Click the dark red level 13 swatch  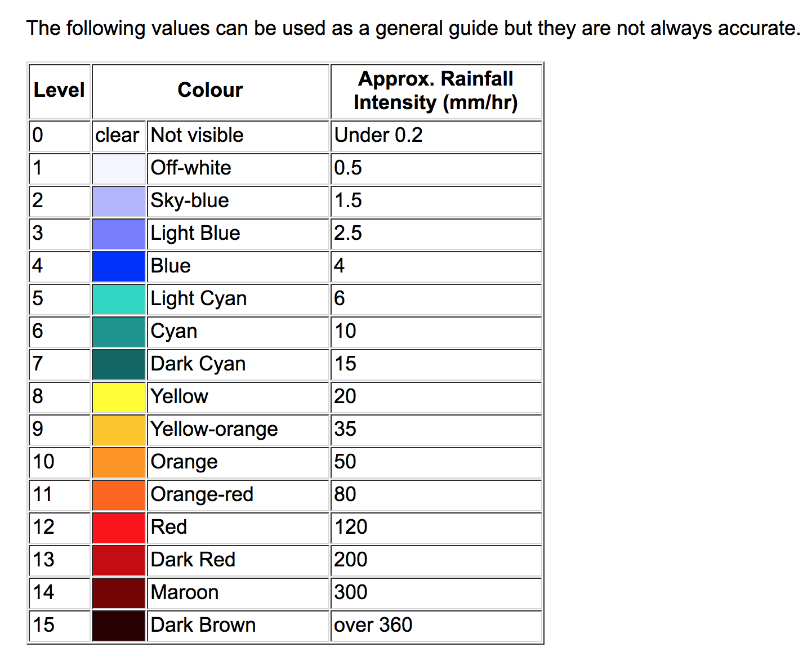point(119,561)
